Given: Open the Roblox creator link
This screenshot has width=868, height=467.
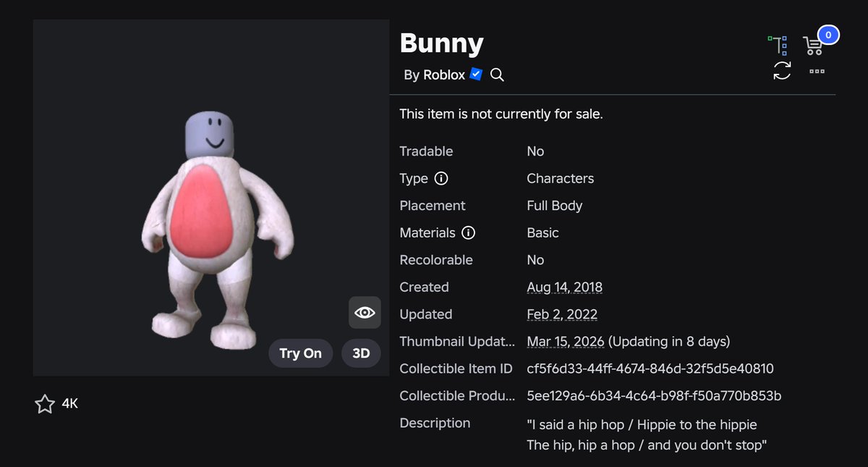Looking at the screenshot, I should pyautogui.click(x=444, y=75).
